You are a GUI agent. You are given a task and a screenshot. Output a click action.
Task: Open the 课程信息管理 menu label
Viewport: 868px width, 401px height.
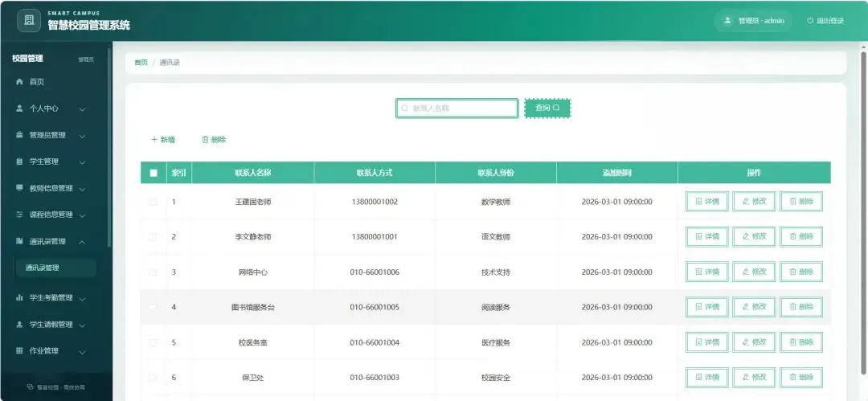[x=51, y=215]
